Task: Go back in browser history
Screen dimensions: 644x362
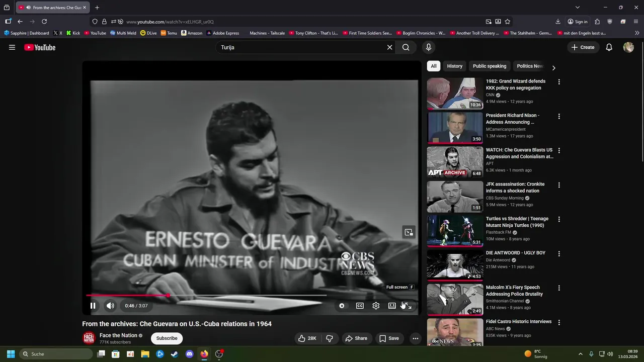Action: coord(20,22)
